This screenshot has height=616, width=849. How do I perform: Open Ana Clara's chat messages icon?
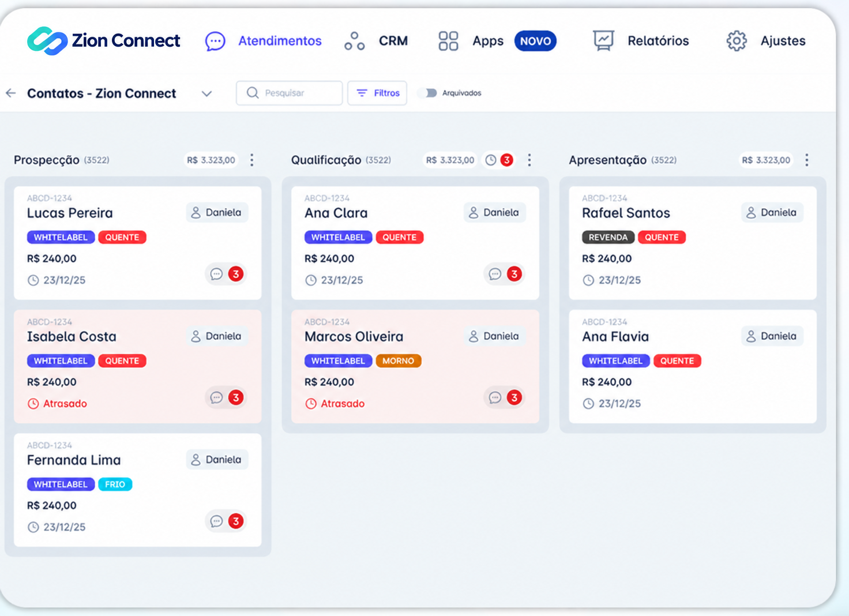coord(495,274)
